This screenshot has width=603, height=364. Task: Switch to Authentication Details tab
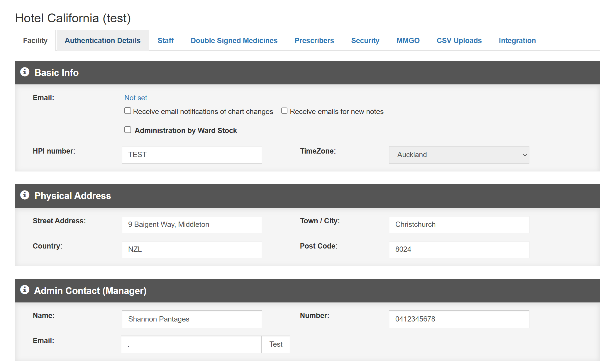102,40
